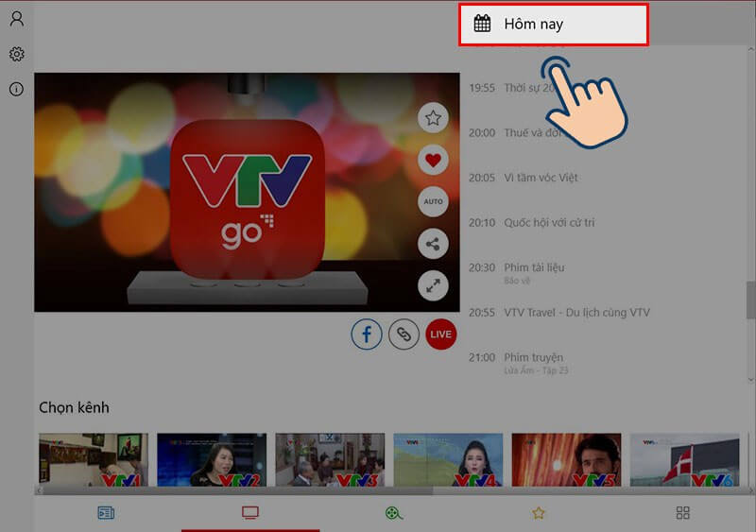Select 20:00 Thuế và đời program
Screen dimensions: 756x532
click(515, 132)
